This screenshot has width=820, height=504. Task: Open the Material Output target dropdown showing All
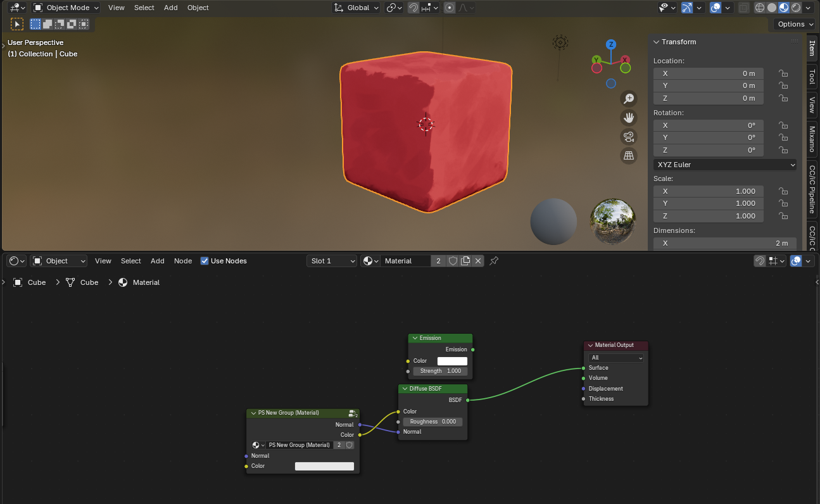[616, 358]
